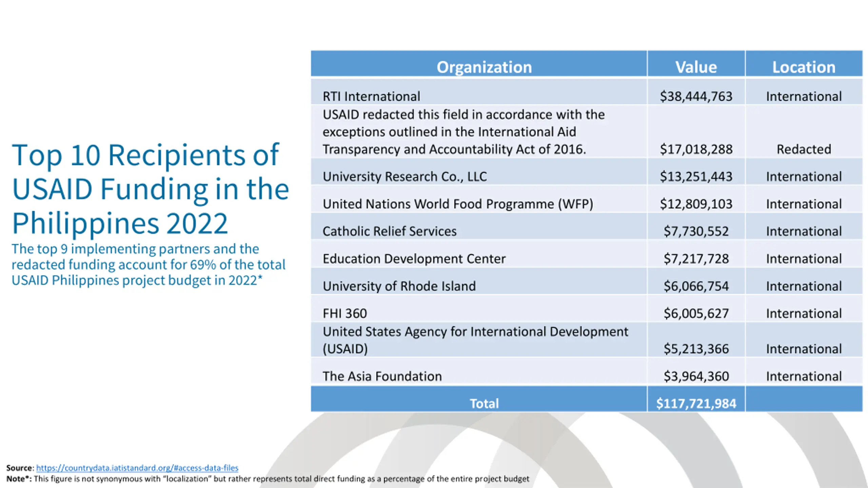
Task: Click the Location column header
Action: 804,67
